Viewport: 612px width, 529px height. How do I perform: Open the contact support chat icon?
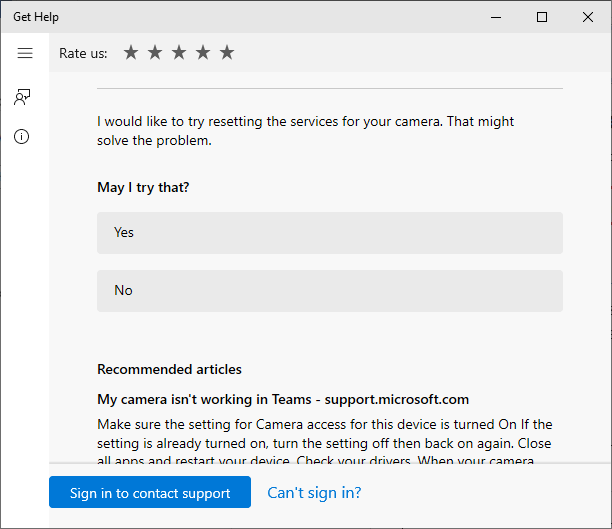[22, 97]
